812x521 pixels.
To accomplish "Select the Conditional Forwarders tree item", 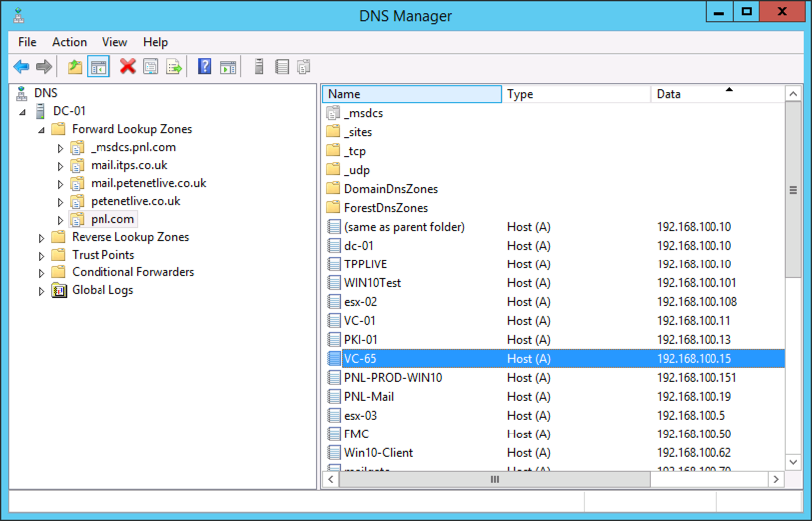I will click(133, 272).
